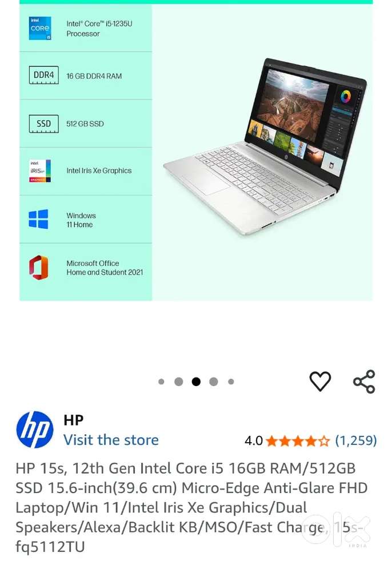This screenshot has width=392, height=572.
Task: Tap the Windows 11 logo icon
Action: (x=38, y=219)
